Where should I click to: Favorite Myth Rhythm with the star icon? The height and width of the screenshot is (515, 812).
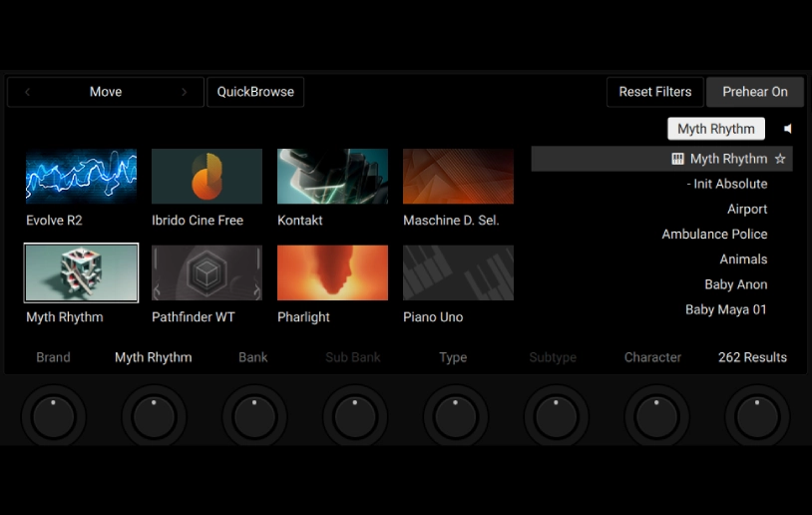[780, 159]
